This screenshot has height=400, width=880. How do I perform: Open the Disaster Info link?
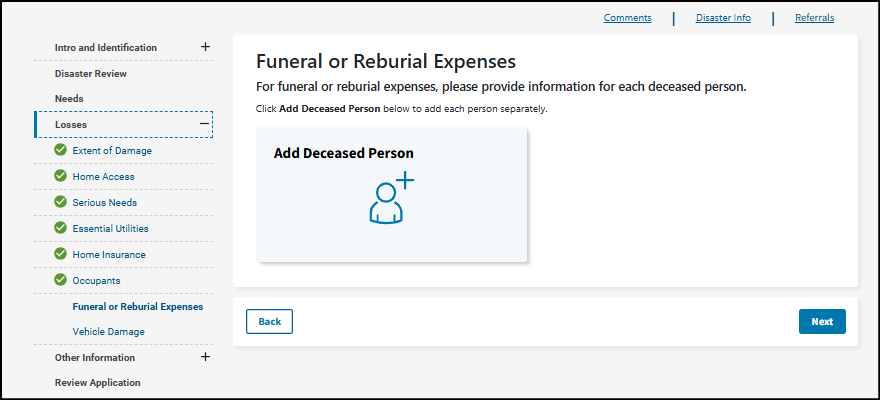723,18
